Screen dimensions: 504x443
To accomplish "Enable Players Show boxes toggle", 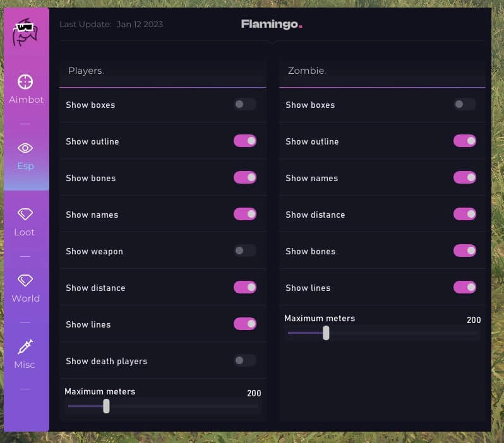I will point(245,104).
